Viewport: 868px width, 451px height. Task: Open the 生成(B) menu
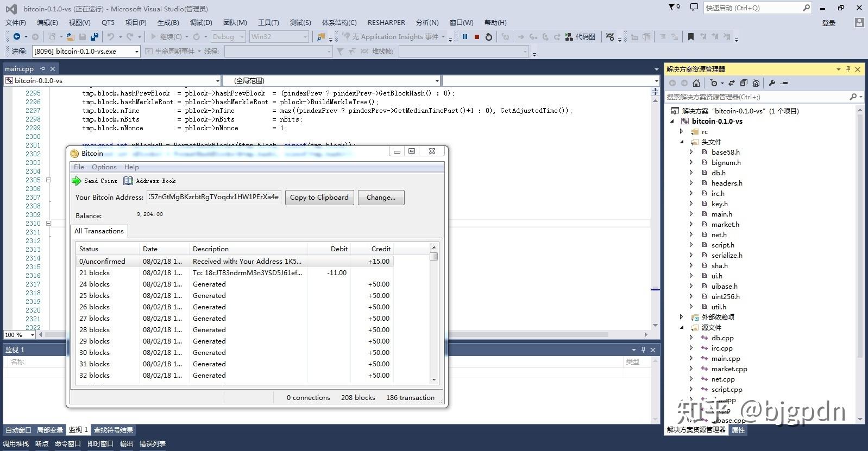[x=168, y=22]
